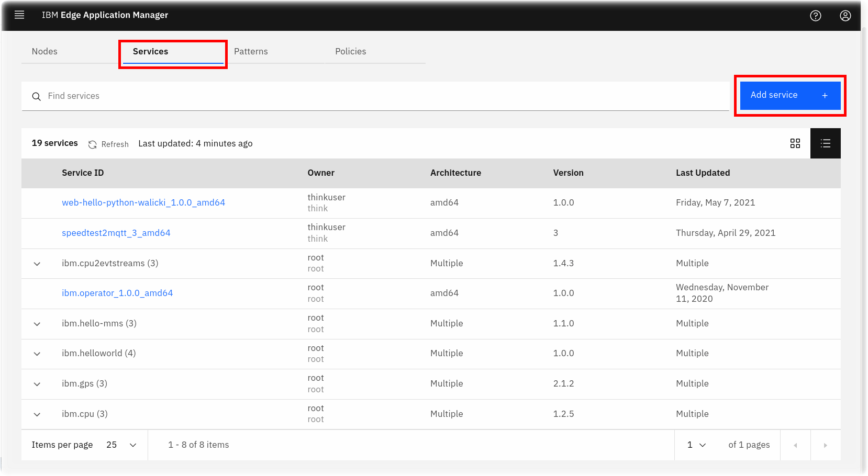Go to next page arrow
The image size is (868, 476).
(826, 445)
